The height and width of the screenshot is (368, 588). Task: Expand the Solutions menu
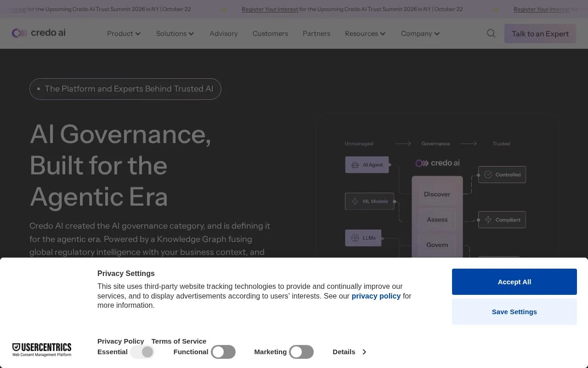(175, 34)
